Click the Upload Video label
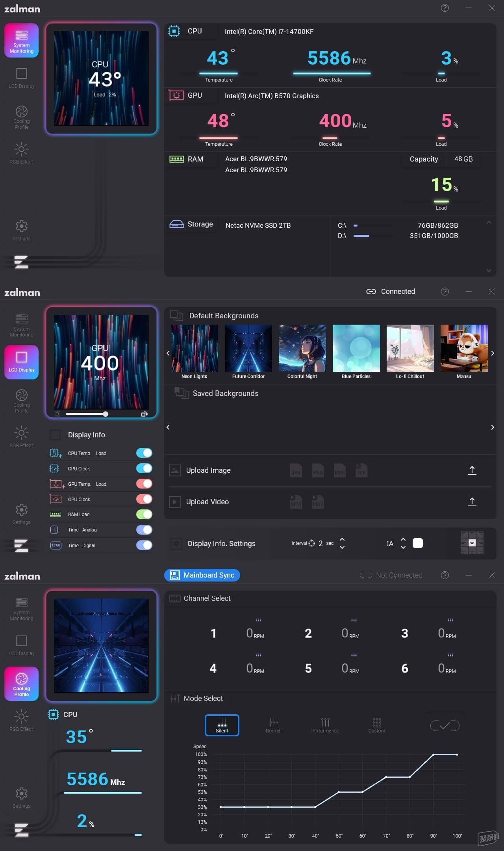 pos(208,502)
